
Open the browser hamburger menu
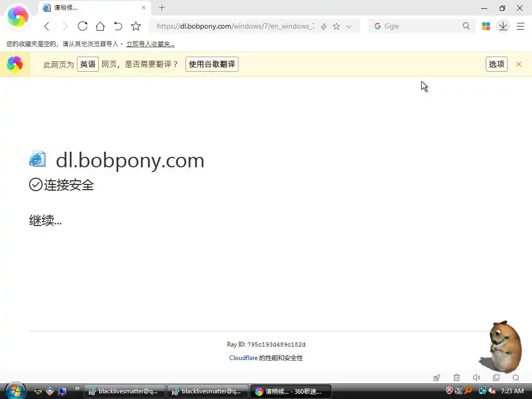[x=521, y=26]
